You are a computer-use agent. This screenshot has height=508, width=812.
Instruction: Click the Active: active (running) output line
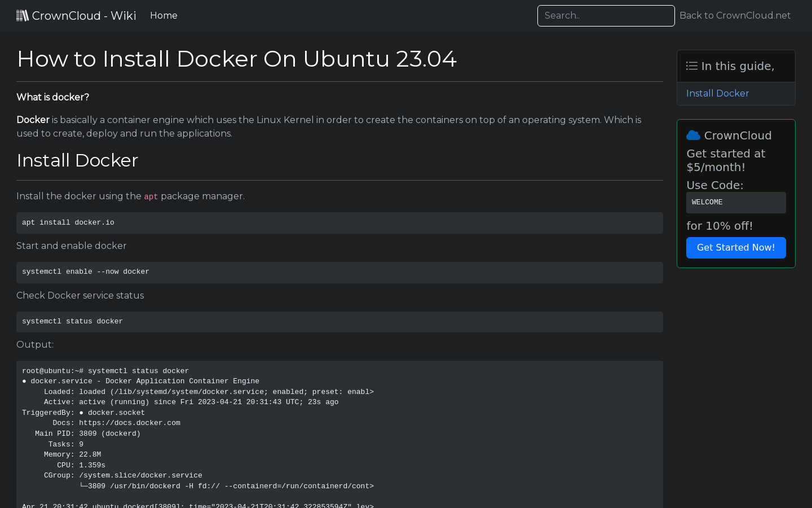pyautogui.click(x=191, y=402)
